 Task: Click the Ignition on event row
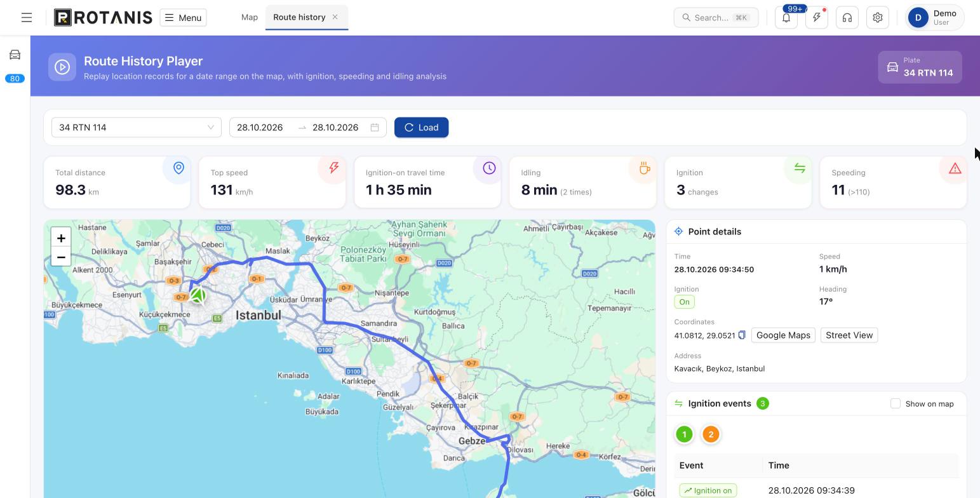(x=816, y=490)
